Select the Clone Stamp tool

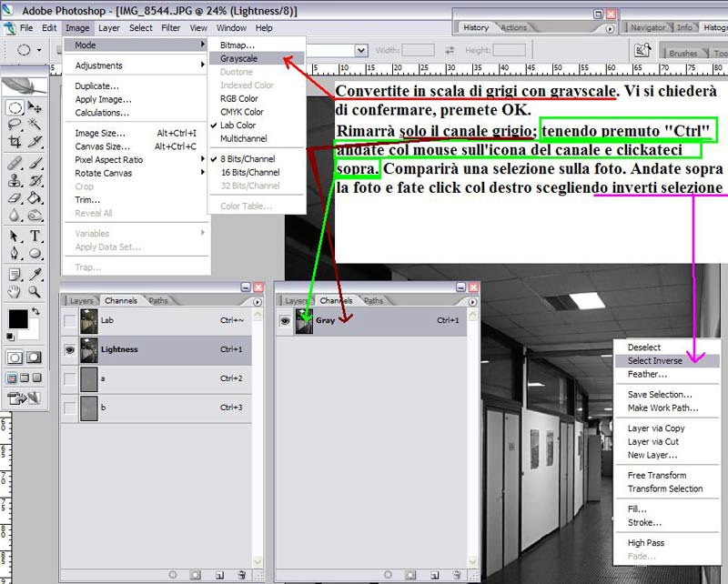(x=15, y=180)
